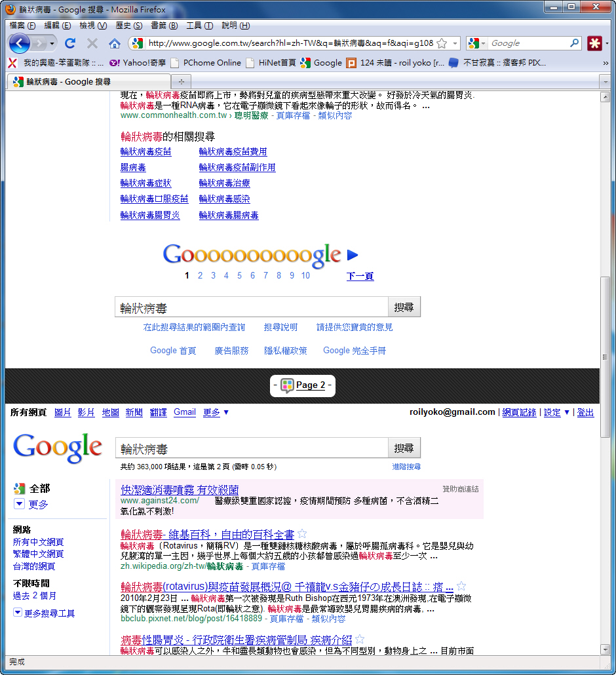Open the 說明 (H) menu
Image resolution: width=616 pixels, height=675 pixels.
[235, 26]
